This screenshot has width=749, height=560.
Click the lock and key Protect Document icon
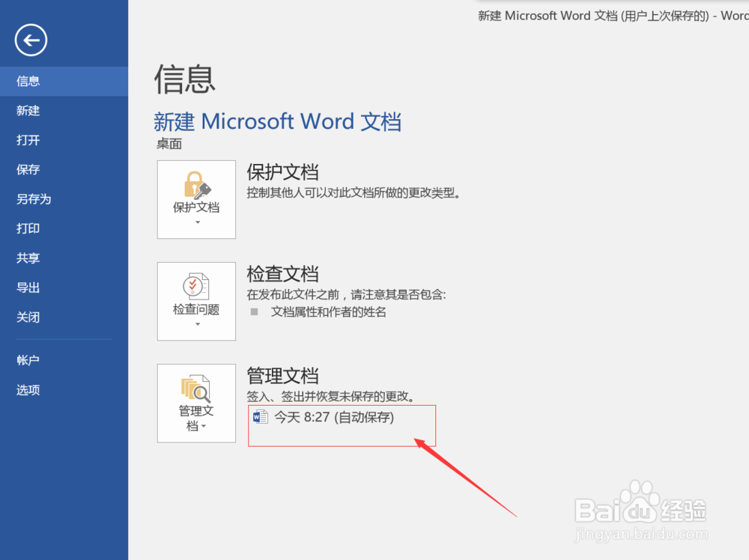click(x=197, y=185)
